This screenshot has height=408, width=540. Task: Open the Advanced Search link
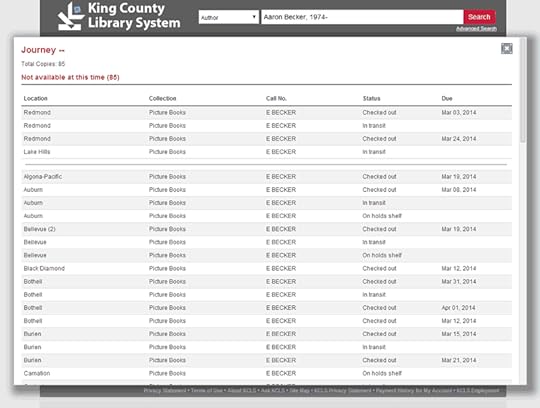click(x=476, y=29)
